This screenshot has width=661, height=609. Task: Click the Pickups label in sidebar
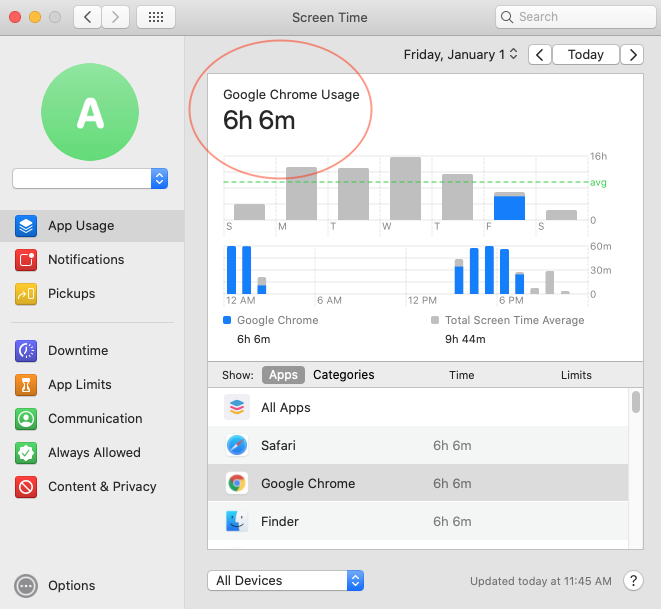[72, 294]
